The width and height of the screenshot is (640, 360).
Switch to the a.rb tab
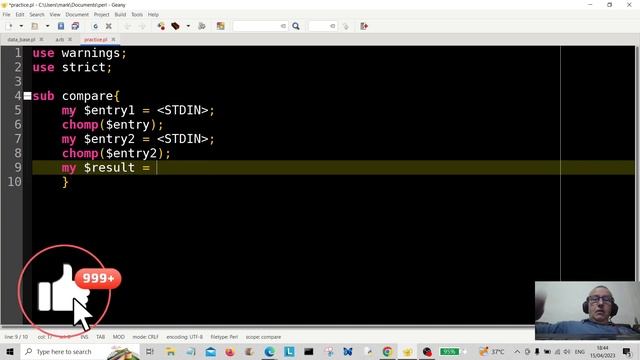tap(60, 40)
